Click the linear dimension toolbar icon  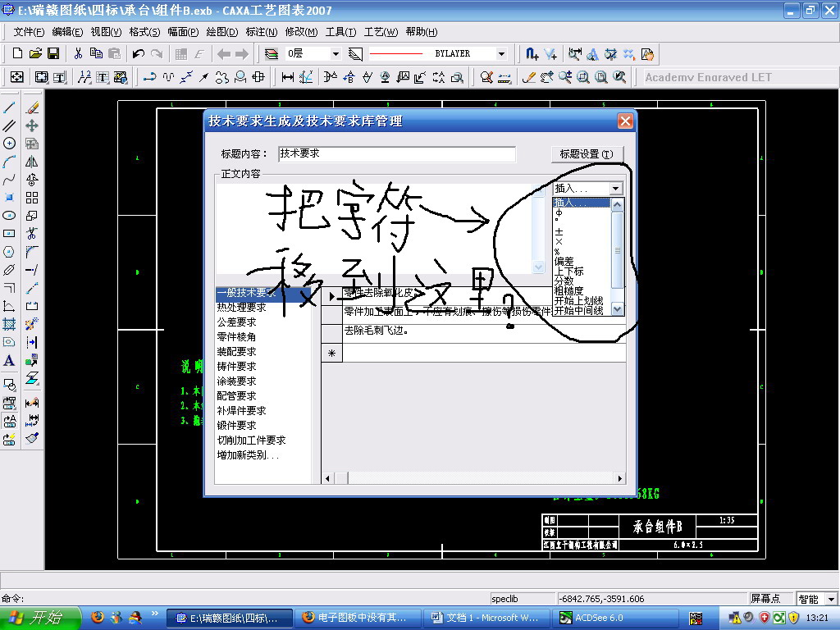click(288, 78)
